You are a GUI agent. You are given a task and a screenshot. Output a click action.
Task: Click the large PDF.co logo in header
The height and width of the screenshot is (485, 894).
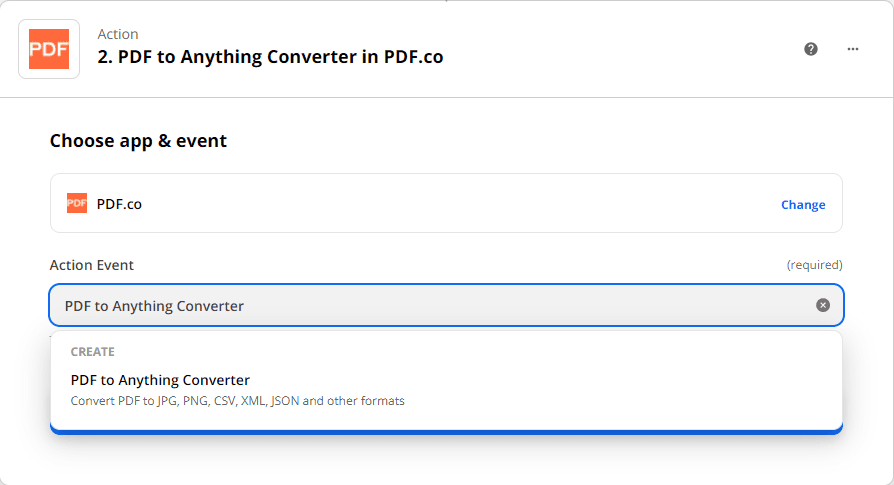pyautogui.click(x=49, y=48)
